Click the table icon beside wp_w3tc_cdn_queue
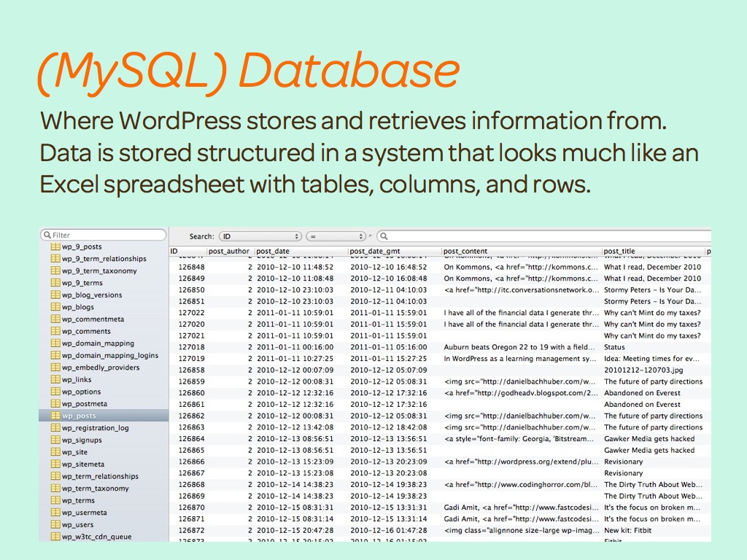The image size is (747, 560). tap(55, 537)
